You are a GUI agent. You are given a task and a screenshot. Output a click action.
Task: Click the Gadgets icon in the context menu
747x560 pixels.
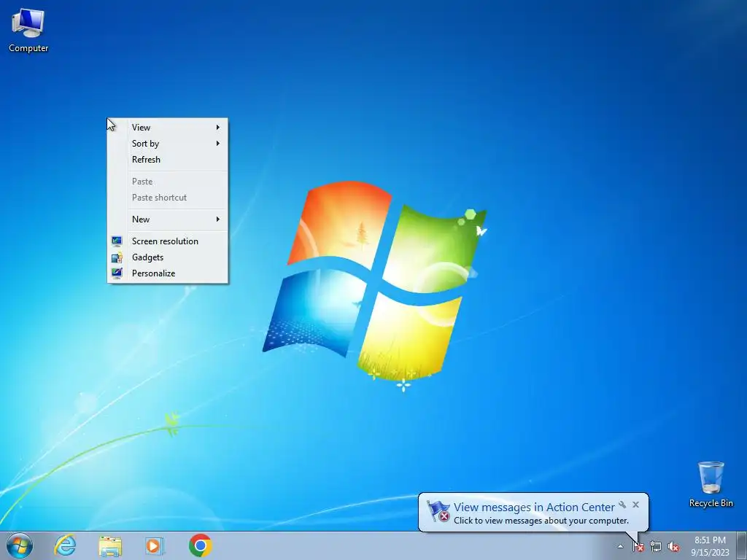click(117, 257)
